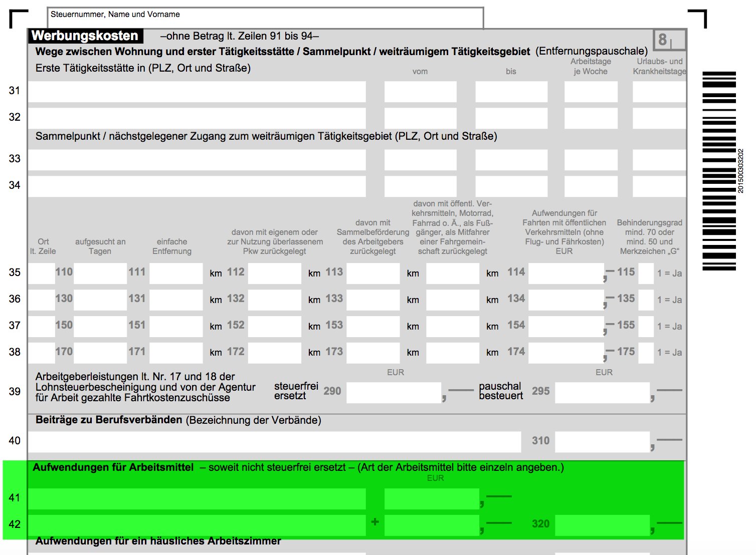Image resolution: width=756 pixels, height=555 pixels.
Task: Select field 134 public transport expenses
Action: (x=566, y=300)
